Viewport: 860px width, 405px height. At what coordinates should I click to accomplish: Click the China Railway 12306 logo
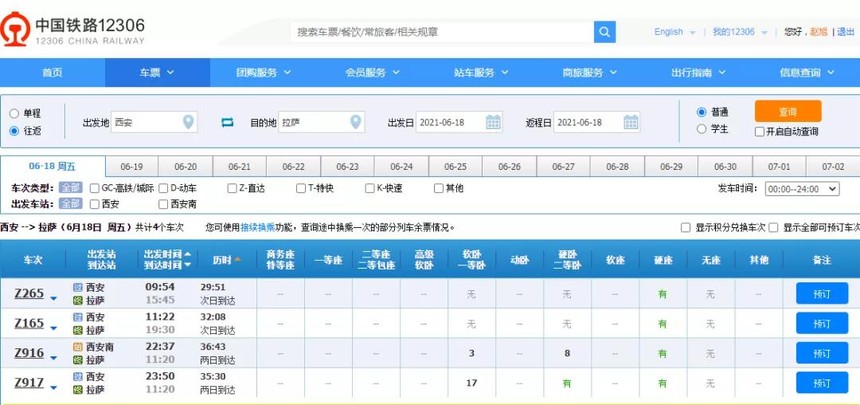pos(73,30)
